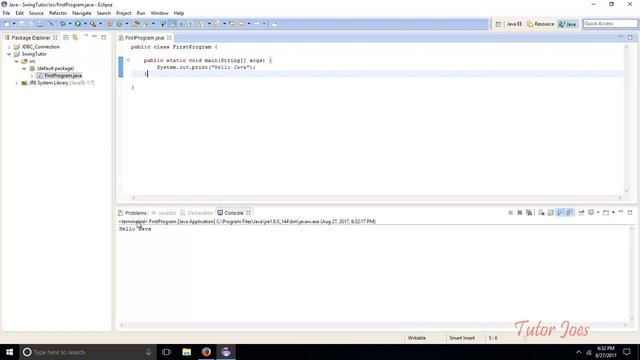Open the Source menu
Screen dimensions: 640x360
point(36,13)
